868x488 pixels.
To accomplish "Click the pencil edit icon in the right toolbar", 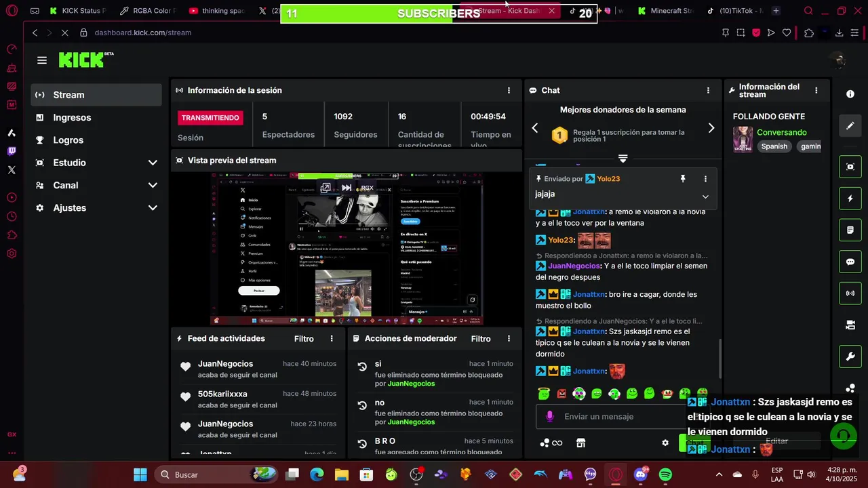I will pos(850,125).
